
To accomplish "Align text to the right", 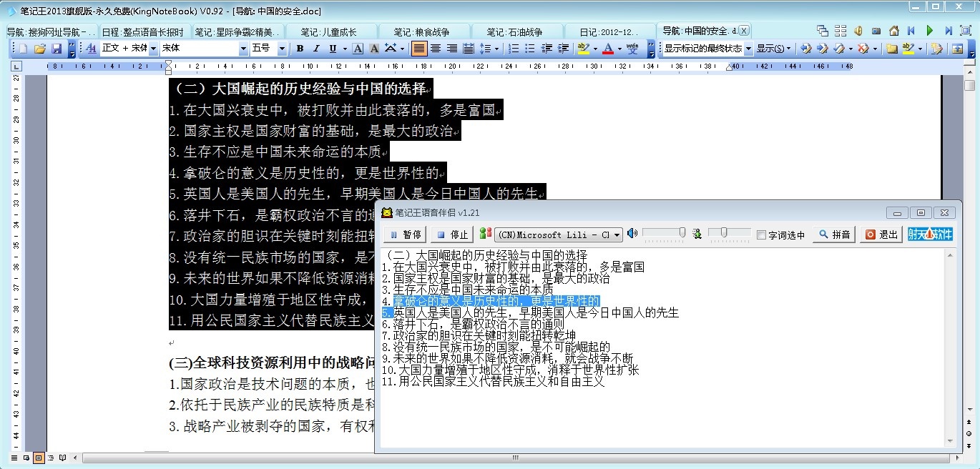I will click(x=452, y=49).
